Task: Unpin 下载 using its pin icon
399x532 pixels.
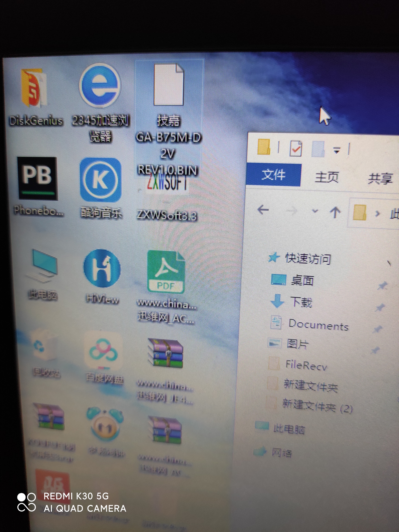Action: (381, 307)
